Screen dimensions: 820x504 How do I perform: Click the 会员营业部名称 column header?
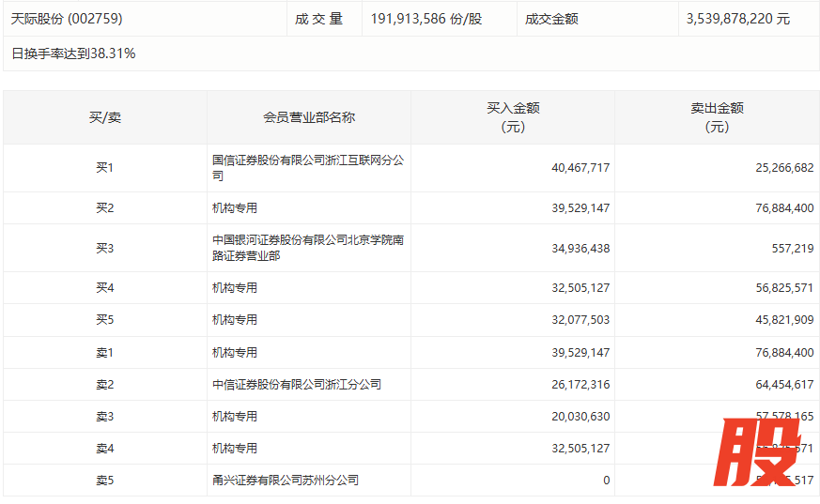(308, 117)
